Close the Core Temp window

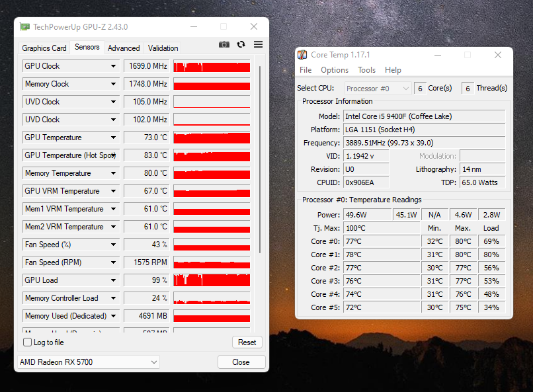(x=498, y=55)
